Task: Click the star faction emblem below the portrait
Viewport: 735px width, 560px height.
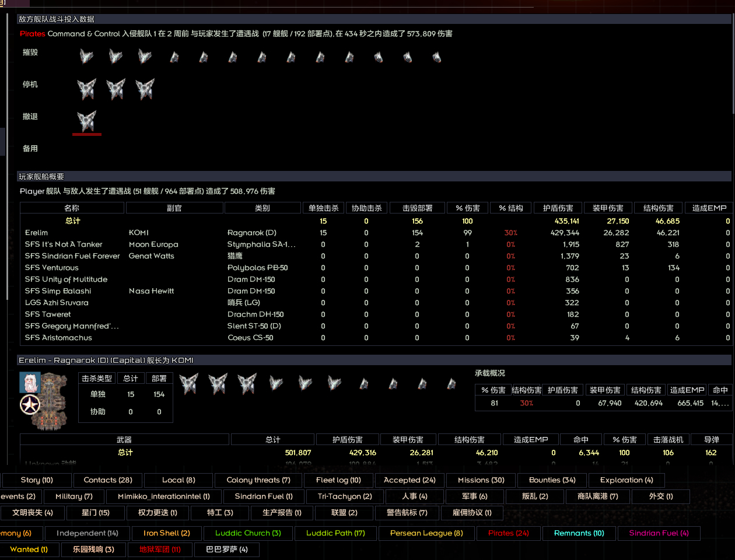Action: [30, 404]
